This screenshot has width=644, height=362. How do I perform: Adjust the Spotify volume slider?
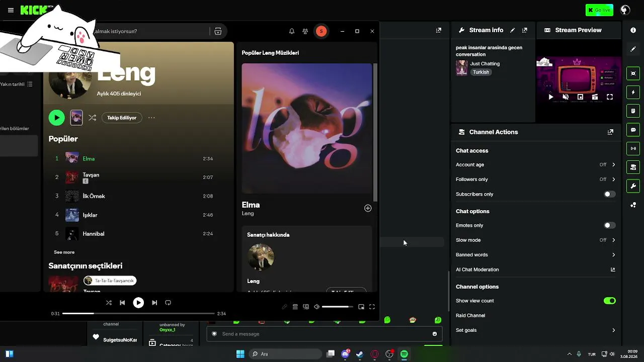[338, 307]
